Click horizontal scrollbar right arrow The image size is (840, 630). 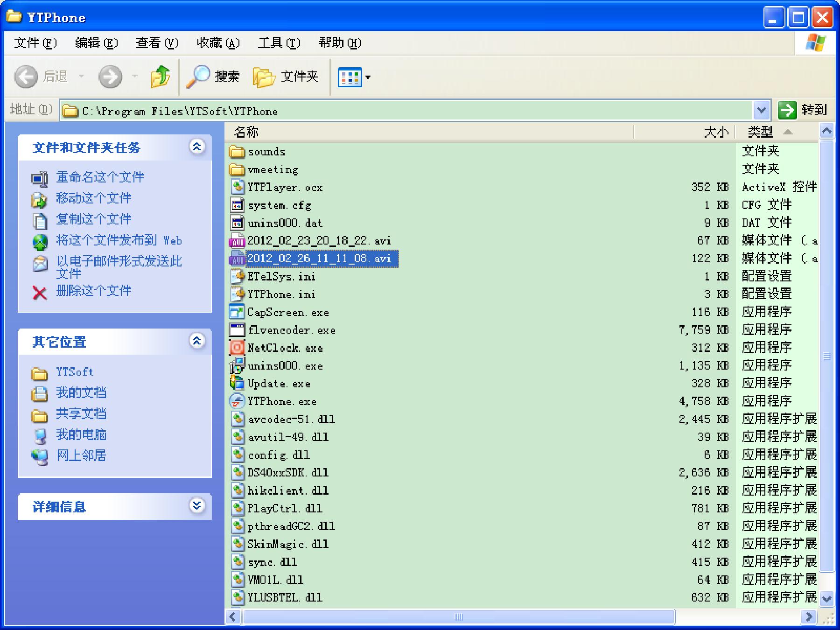808,617
